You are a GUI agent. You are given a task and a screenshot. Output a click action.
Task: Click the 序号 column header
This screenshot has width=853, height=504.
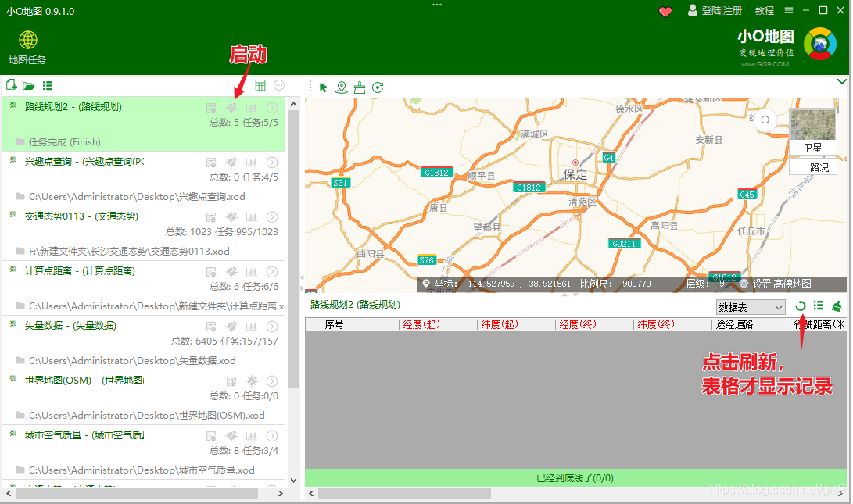pyautogui.click(x=360, y=324)
